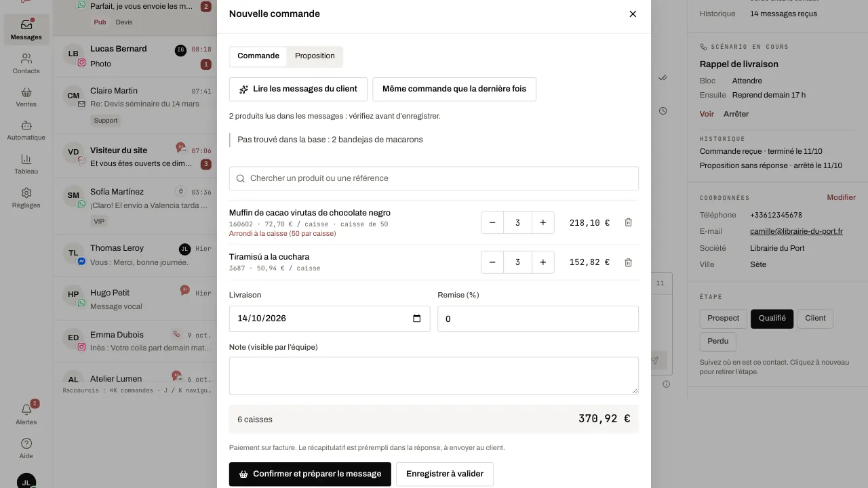The image size is (868, 488).
Task: Open the camille@librairie-du-port.fr email link
Action: [x=796, y=231]
